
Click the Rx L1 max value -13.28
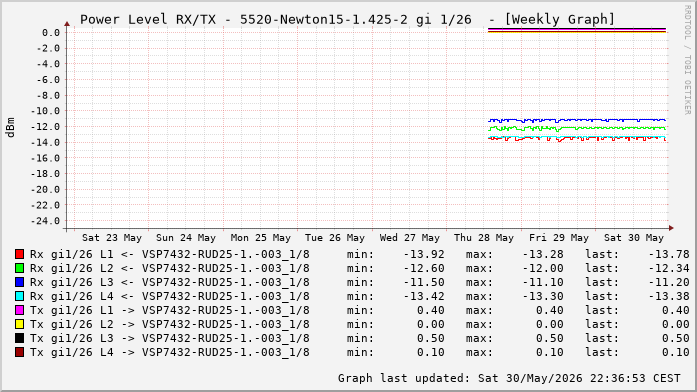[x=543, y=254]
